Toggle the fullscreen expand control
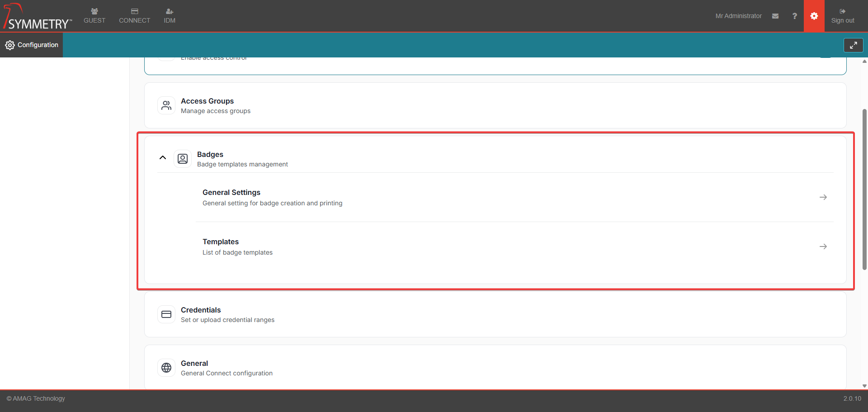868x412 pixels. pyautogui.click(x=854, y=45)
